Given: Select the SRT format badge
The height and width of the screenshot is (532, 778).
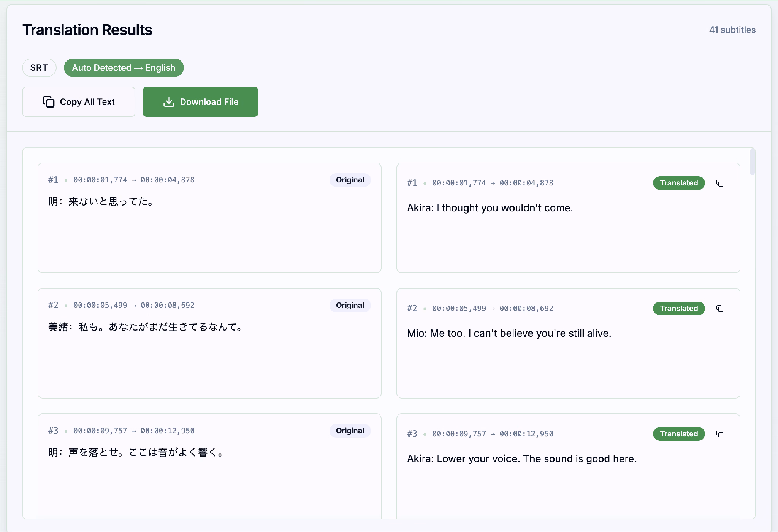Looking at the screenshot, I should click(x=39, y=68).
